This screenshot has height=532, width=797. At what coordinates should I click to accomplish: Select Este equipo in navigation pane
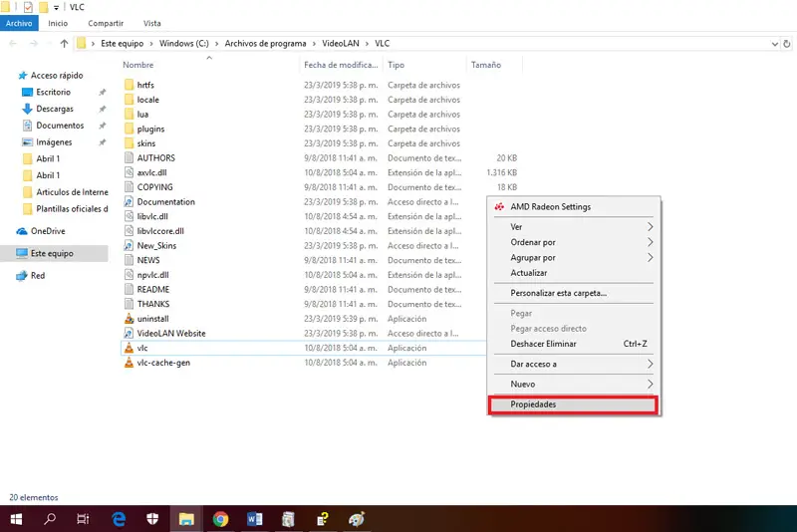(x=55, y=254)
